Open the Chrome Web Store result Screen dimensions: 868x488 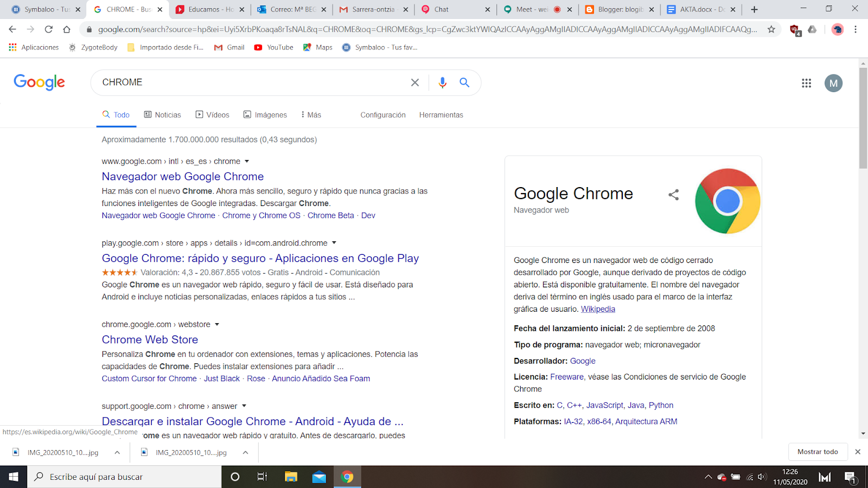point(150,339)
